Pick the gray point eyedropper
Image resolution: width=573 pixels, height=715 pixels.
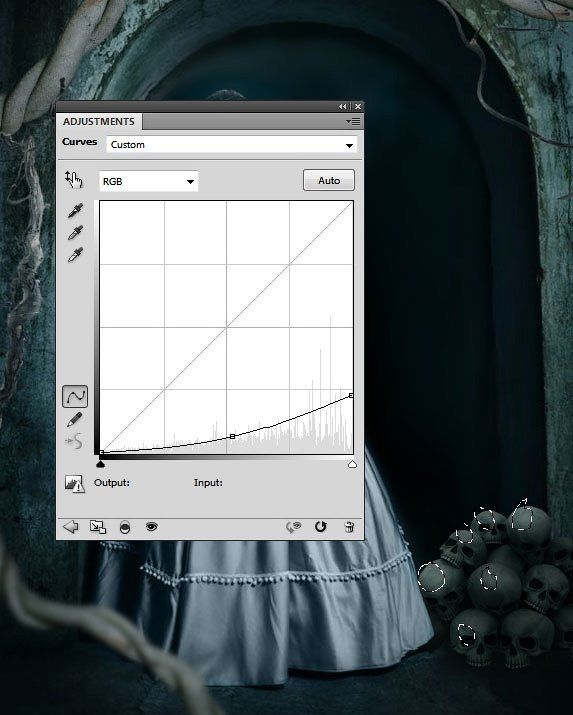75,233
